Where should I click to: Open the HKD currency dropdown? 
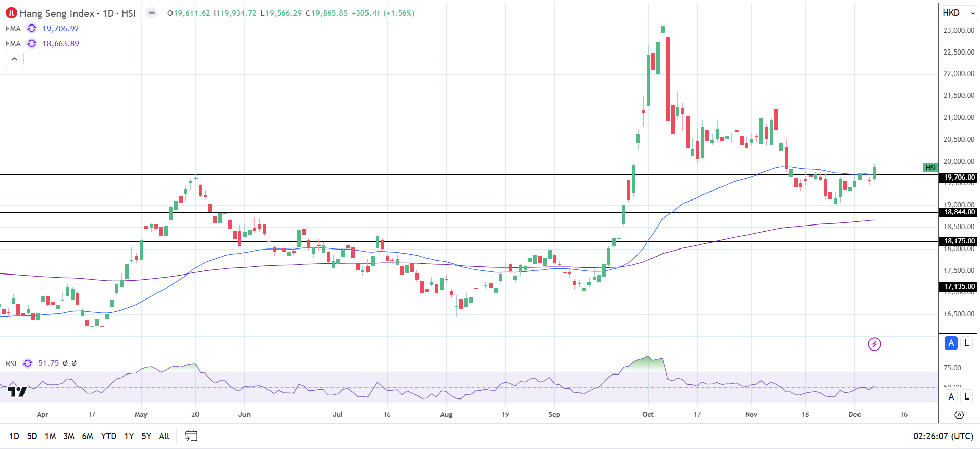pyautogui.click(x=959, y=13)
